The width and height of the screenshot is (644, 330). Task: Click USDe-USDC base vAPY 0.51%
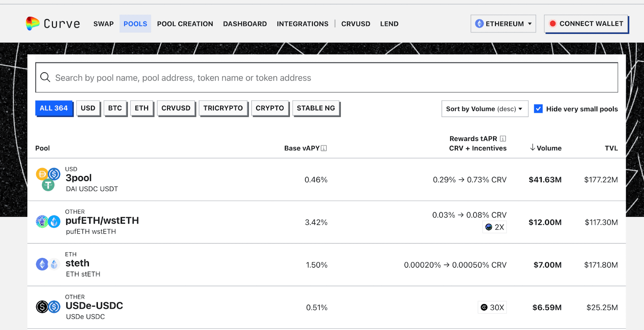[x=317, y=308]
